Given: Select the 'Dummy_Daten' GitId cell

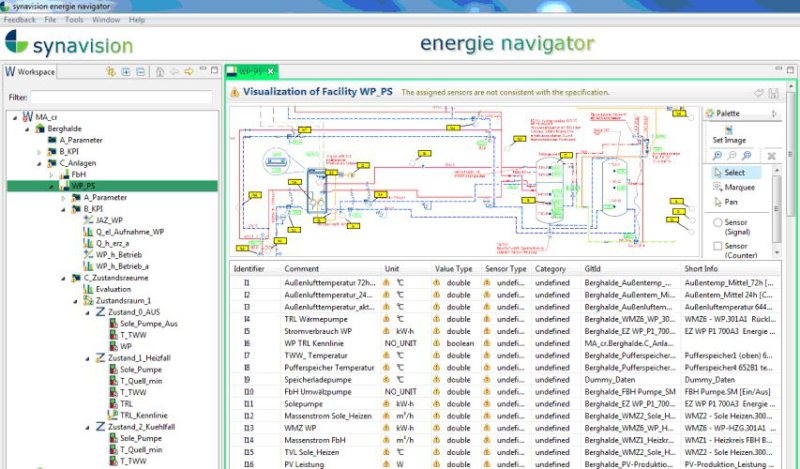Looking at the screenshot, I should coord(610,380).
